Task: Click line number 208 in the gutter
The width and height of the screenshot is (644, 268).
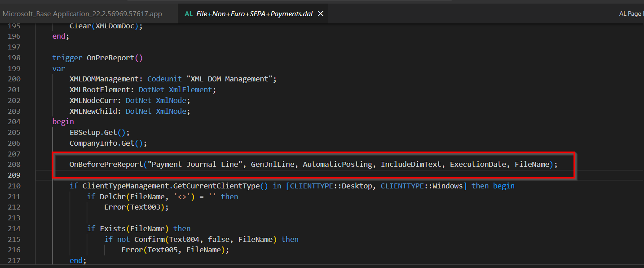Action: point(14,164)
